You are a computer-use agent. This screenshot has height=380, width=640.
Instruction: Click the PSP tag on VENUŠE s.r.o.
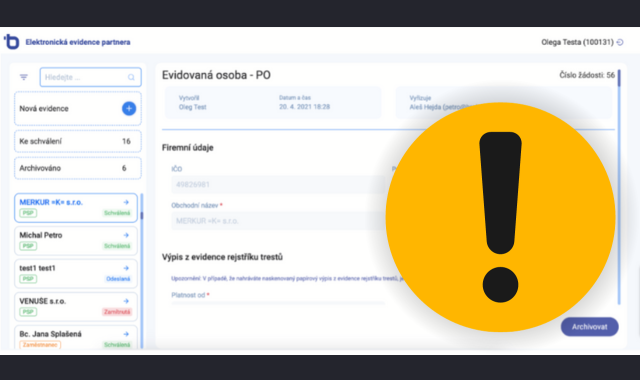point(28,312)
